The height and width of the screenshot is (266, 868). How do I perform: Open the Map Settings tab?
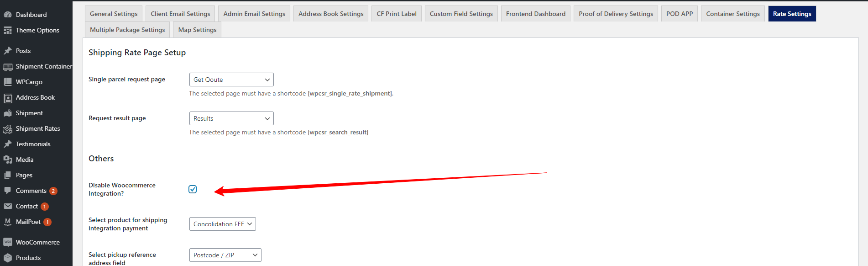point(197,30)
